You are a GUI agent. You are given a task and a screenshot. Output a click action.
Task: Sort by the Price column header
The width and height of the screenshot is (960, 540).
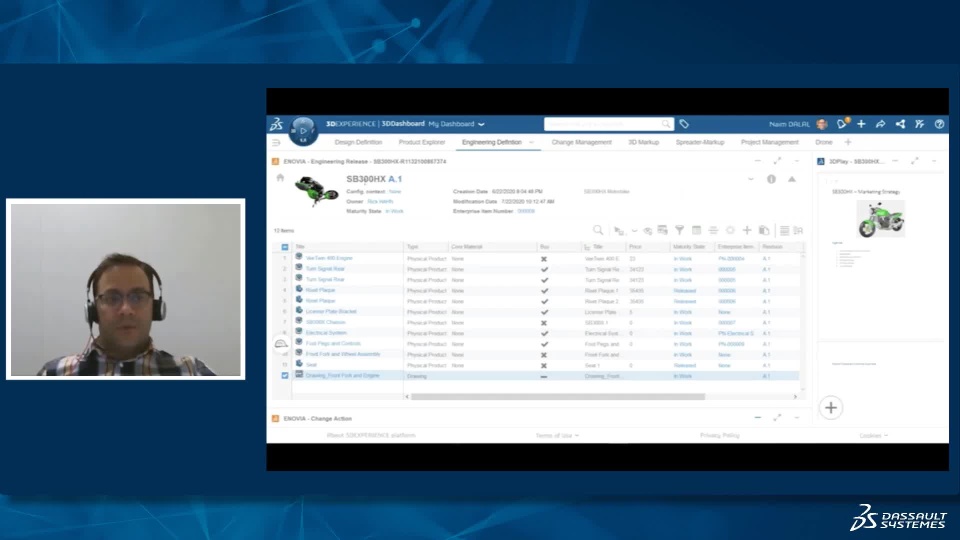pyautogui.click(x=635, y=247)
